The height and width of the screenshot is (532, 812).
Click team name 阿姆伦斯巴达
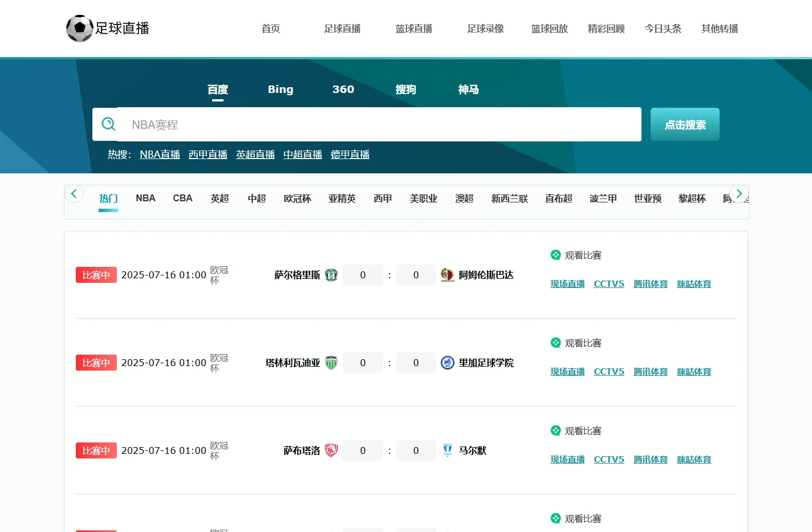pyautogui.click(x=486, y=275)
